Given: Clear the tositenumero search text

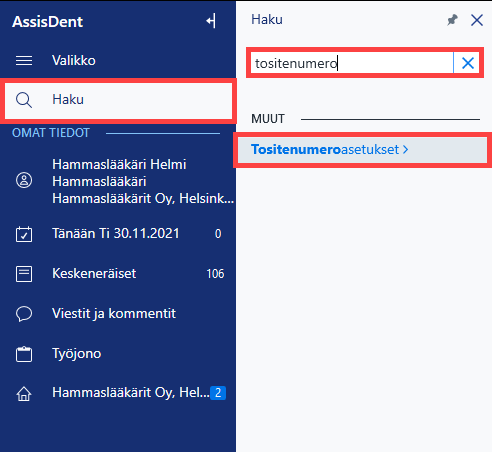Looking at the screenshot, I should tap(468, 63).
